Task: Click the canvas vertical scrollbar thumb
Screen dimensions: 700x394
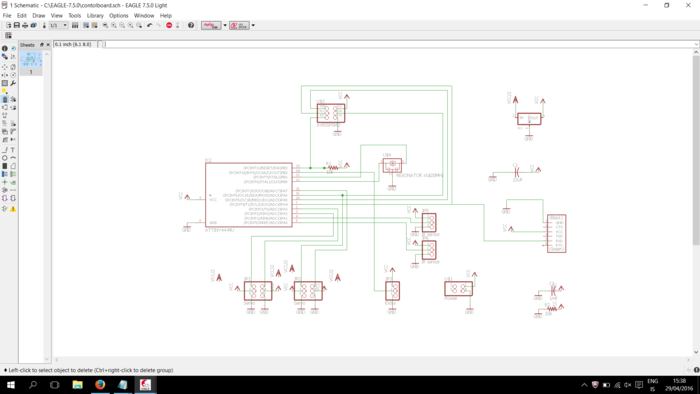Action: point(696,150)
